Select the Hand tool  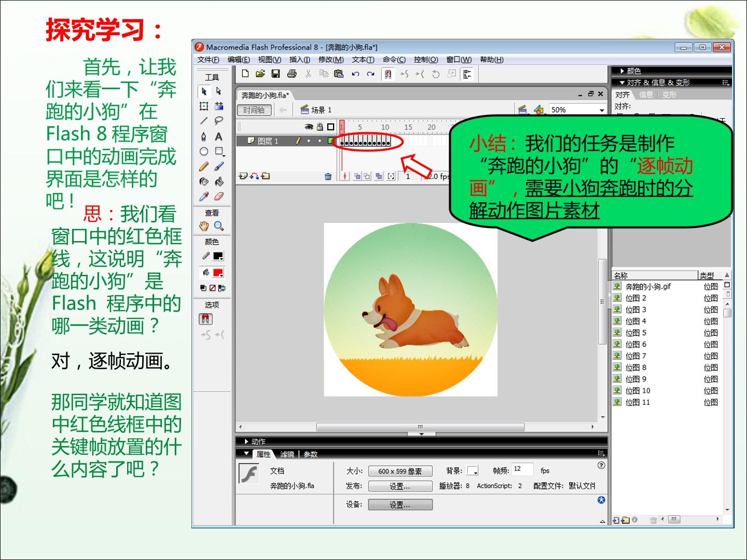point(204,226)
